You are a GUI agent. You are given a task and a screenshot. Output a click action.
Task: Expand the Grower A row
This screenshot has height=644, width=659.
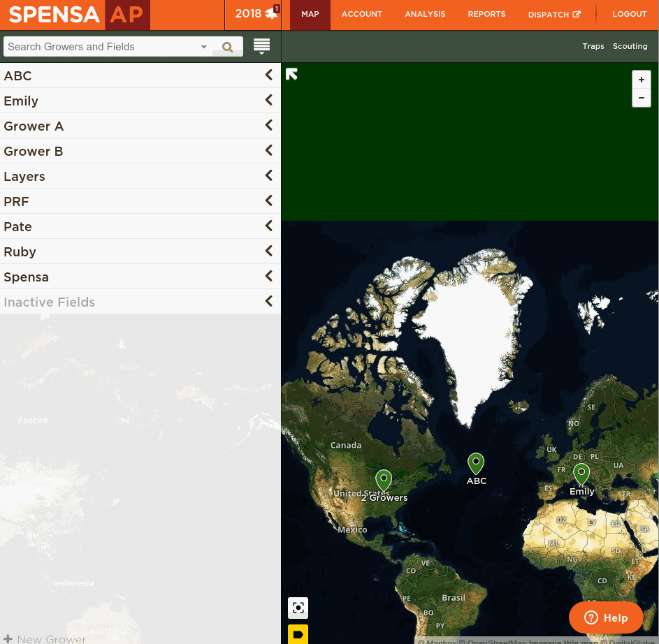268,126
